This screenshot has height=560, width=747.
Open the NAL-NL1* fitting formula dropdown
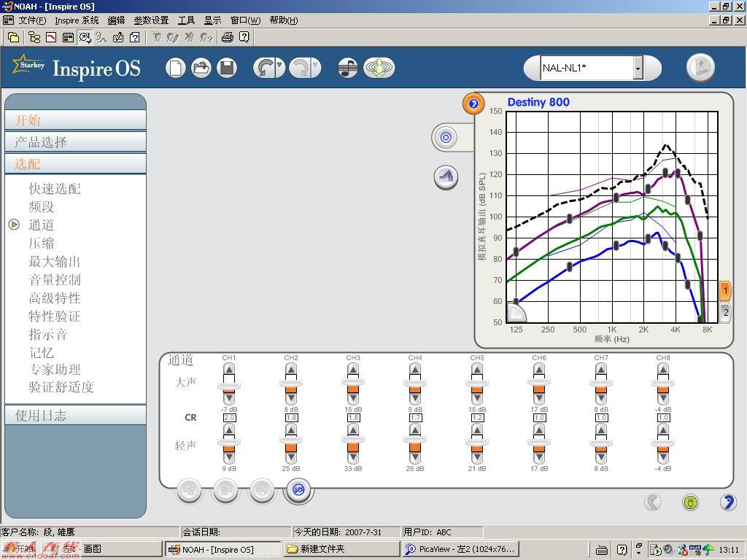[638, 68]
